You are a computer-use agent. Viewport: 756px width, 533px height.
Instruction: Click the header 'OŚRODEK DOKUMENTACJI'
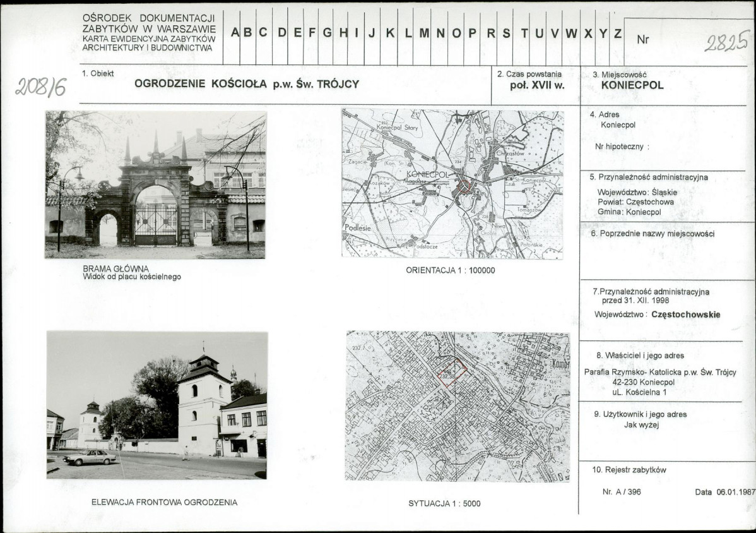point(148,18)
